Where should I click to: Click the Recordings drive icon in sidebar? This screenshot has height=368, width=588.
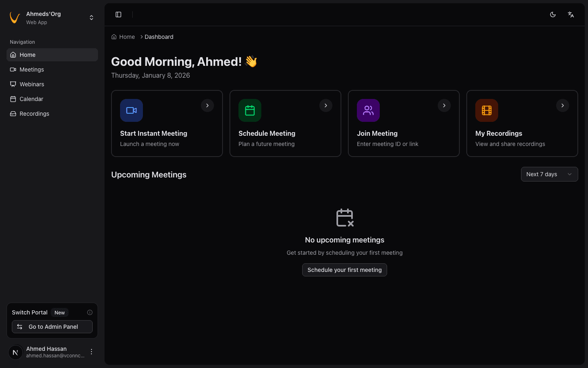click(13, 114)
